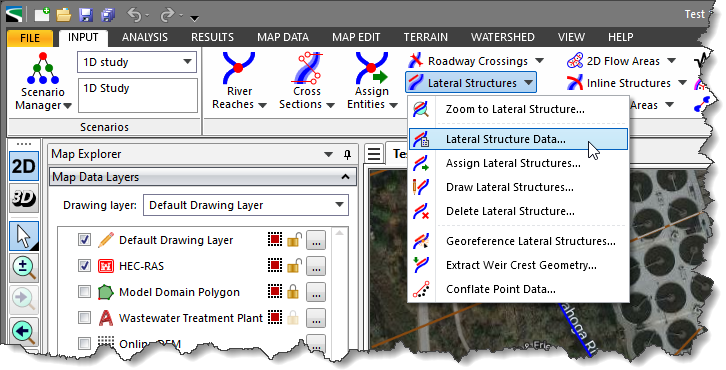
Task: Open the FILE tab
Action: coord(30,38)
